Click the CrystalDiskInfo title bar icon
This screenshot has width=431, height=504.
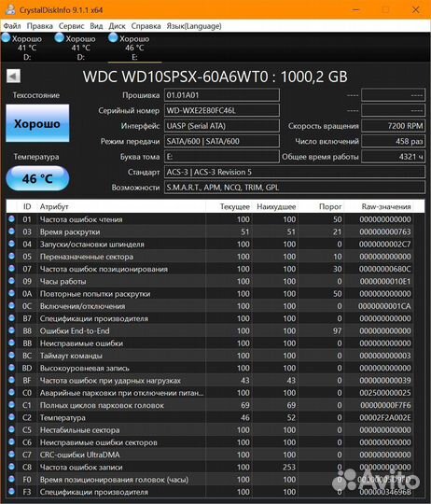(10, 9)
